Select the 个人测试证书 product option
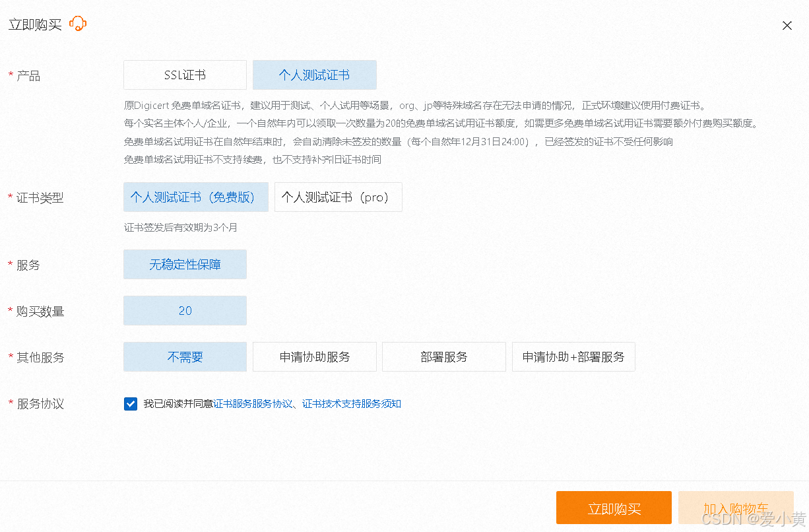809x532 pixels. [314, 75]
